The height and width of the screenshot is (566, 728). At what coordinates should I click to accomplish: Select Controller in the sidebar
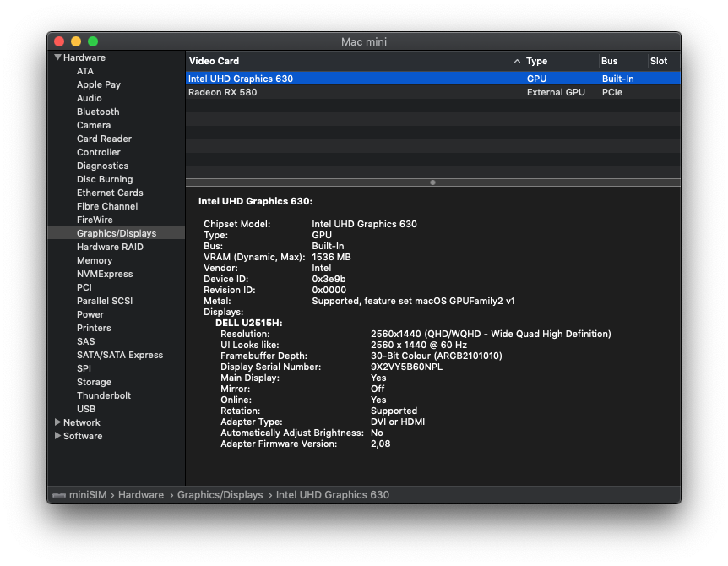tap(99, 152)
